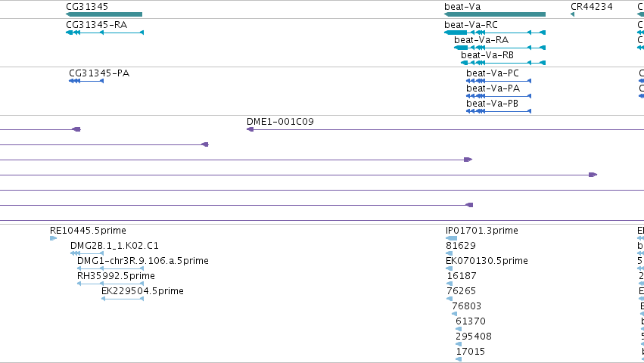Click the CG31345 gene label
Viewport: 644px width, 363px height.
pyautogui.click(x=87, y=7)
